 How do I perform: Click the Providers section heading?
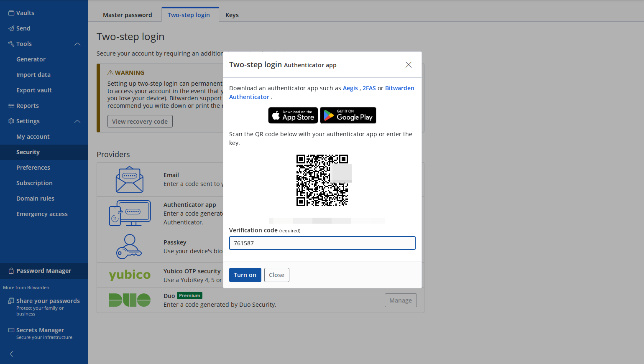(x=113, y=155)
